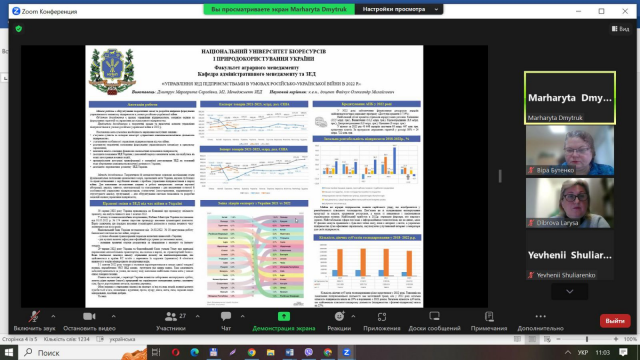Change layout via Вид button
Viewport: 640px width, 360px height.
coord(620,29)
